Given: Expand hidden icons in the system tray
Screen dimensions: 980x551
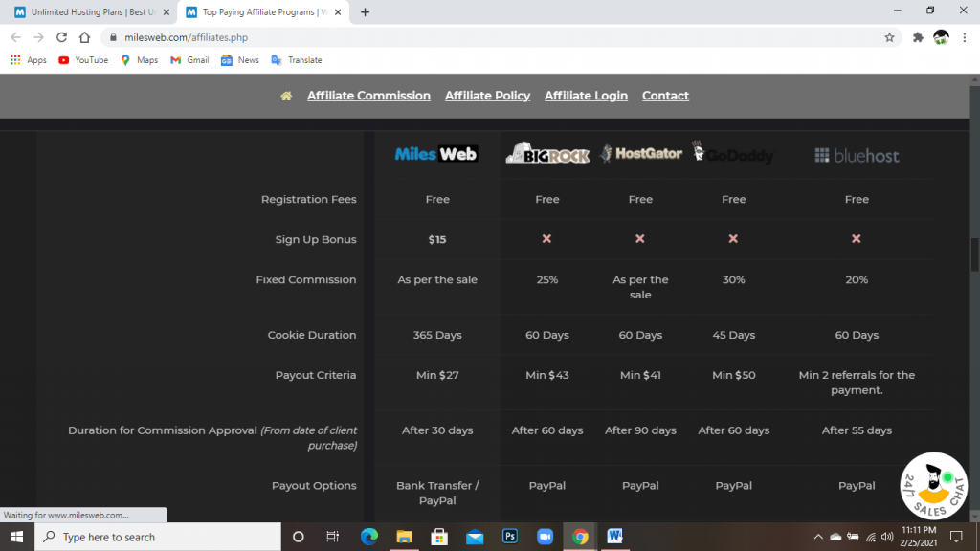Looking at the screenshot, I should point(818,537).
